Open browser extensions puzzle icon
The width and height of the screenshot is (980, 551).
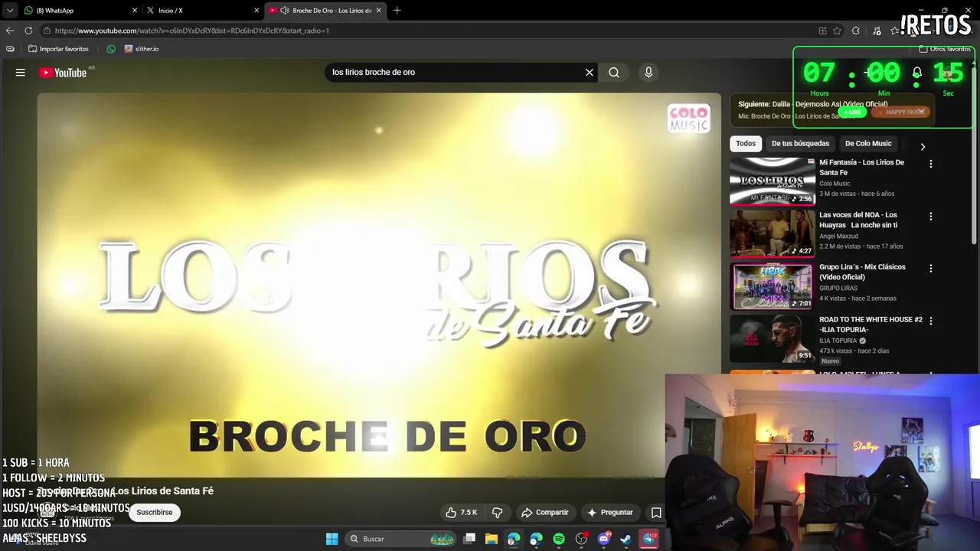click(855, 31)
